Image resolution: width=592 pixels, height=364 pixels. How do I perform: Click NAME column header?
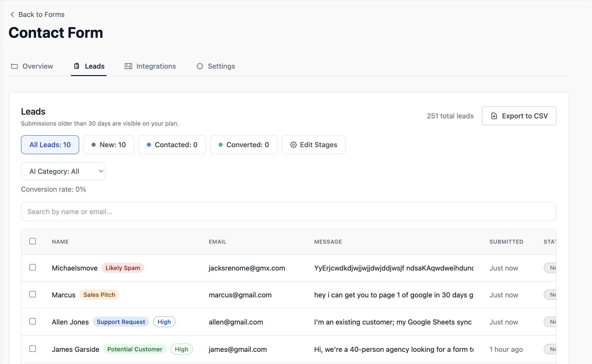pyautogui.click(x=60, y=242)
